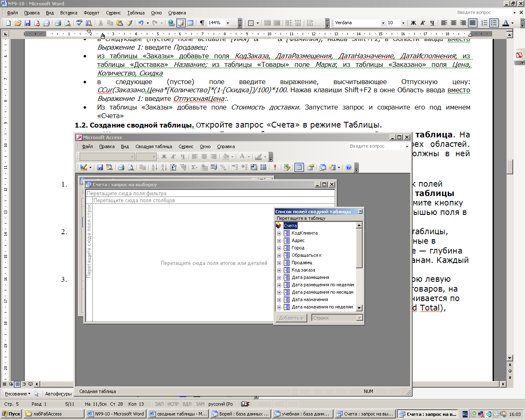Click Database Window icon in Access toolbar
The height and width of the screenshot is (420, 525).
click(323, 167)
